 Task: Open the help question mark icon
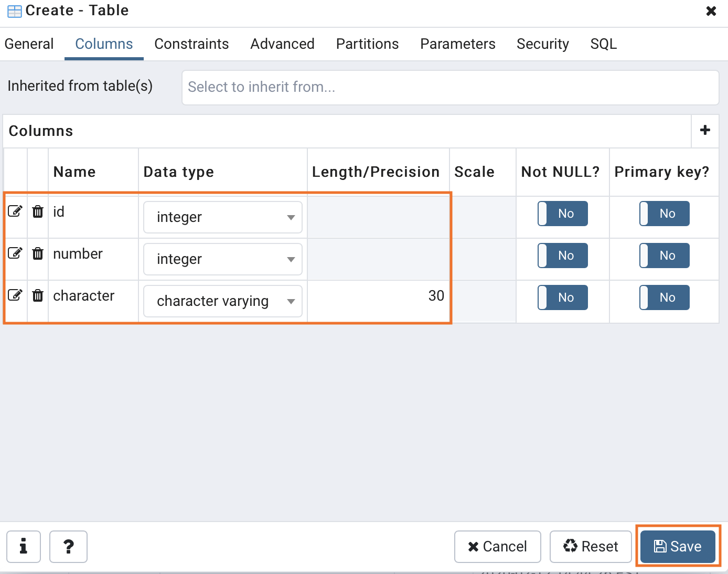click(68, 546)
